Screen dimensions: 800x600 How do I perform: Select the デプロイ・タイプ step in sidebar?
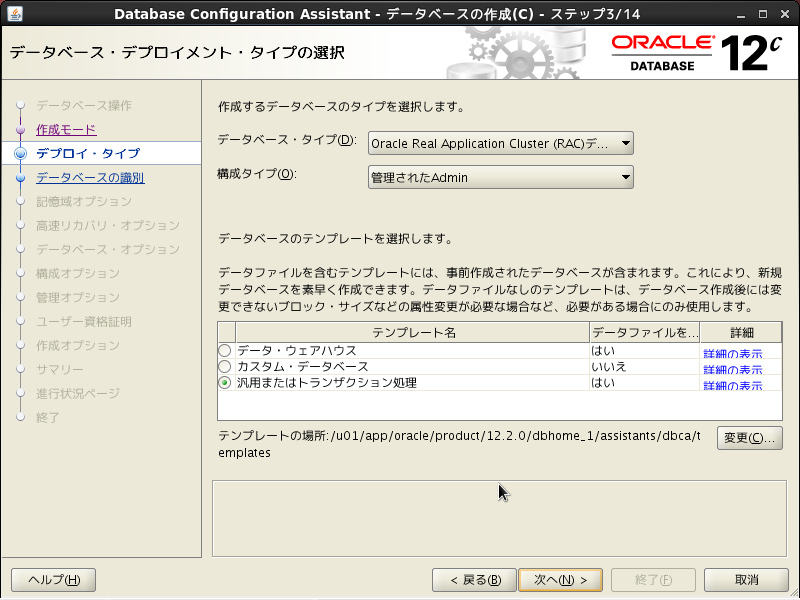pyautogui.click(x=88, y=154)
